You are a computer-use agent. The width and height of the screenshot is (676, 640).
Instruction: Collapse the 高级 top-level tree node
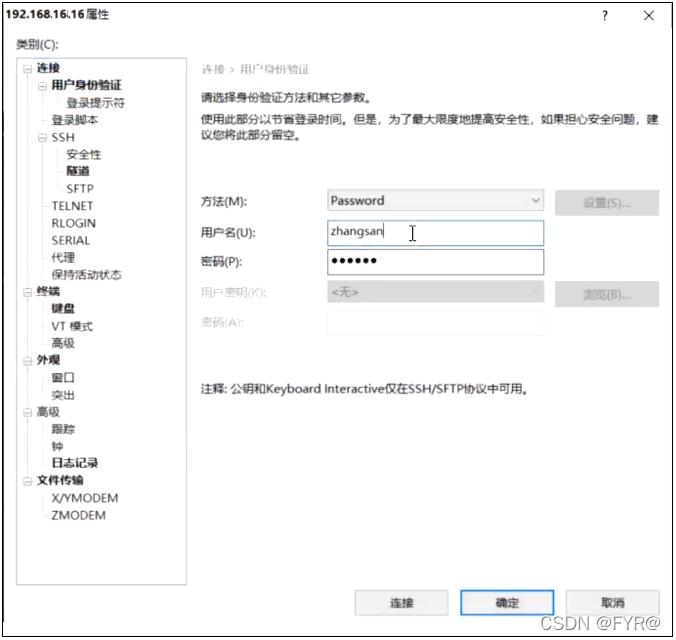coord(28,413)
